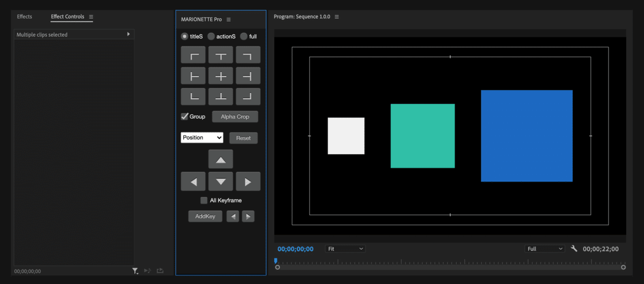Switch to the Effect Controls tab

coord(68,17)
